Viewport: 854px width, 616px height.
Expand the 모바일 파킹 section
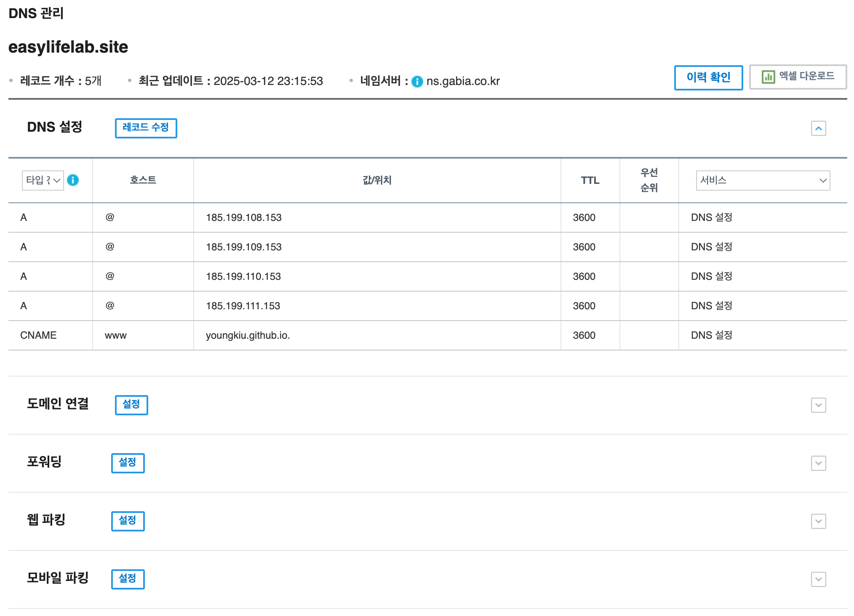[x=818, y=579]
